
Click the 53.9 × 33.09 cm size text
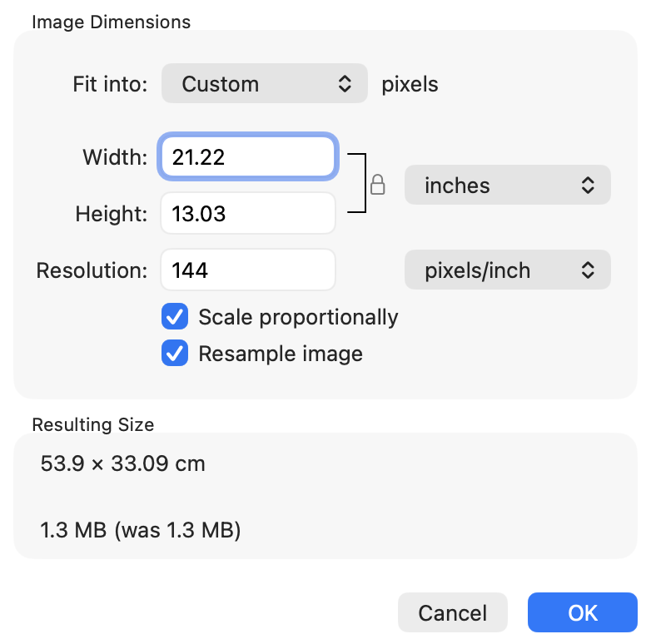click(x=123, y=463)
